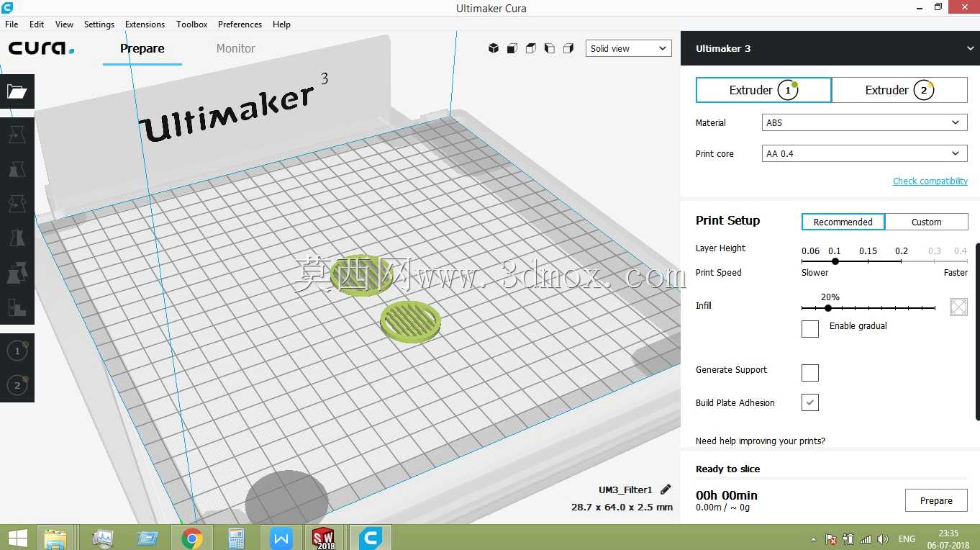Select the Rotate tool in the sidebar
This screenshot has height=550, width=980.
(x=17, y=203)
